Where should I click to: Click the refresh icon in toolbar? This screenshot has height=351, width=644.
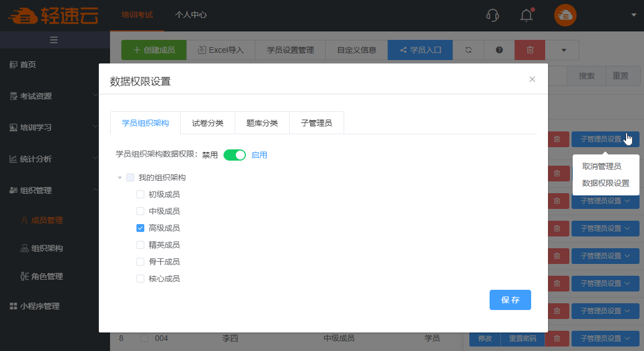pos(468,50)
